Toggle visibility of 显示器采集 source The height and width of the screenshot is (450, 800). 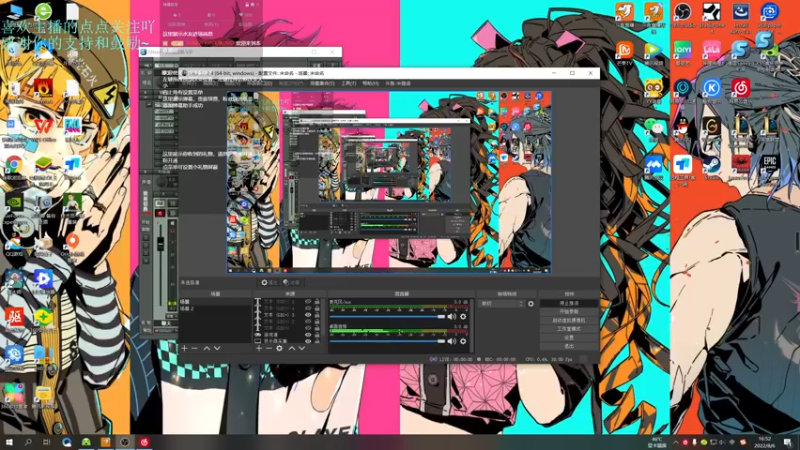click(x=308, y=341)
